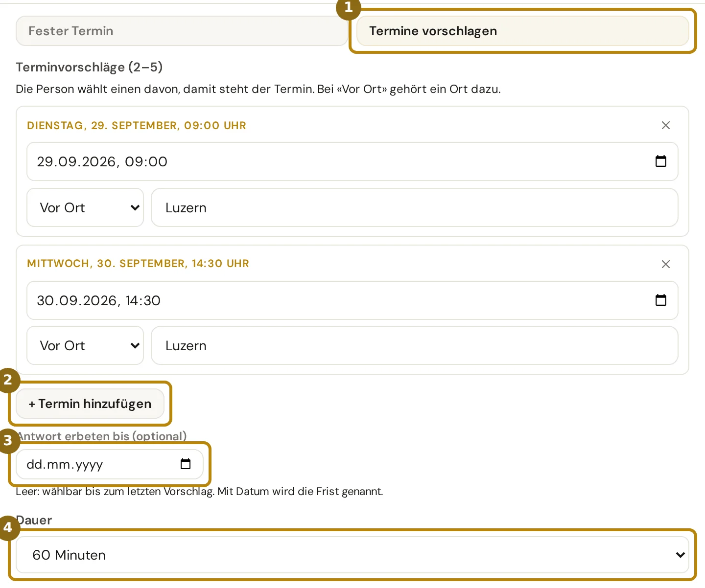Viewport: 705px width, 588px height.
Task: Click the dd.mm.yyyy reply deadline field
Action: tap(110, 464)
